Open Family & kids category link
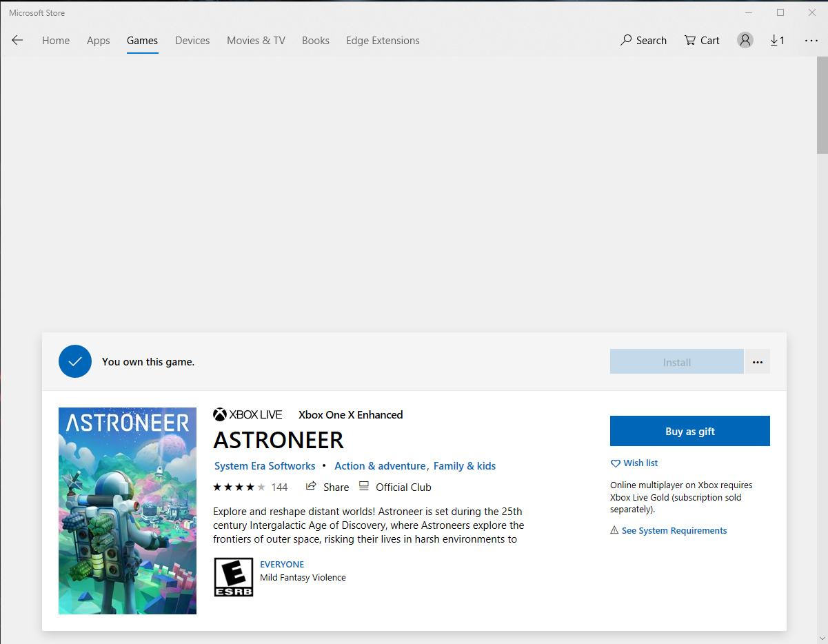 (x=465, y=466)
